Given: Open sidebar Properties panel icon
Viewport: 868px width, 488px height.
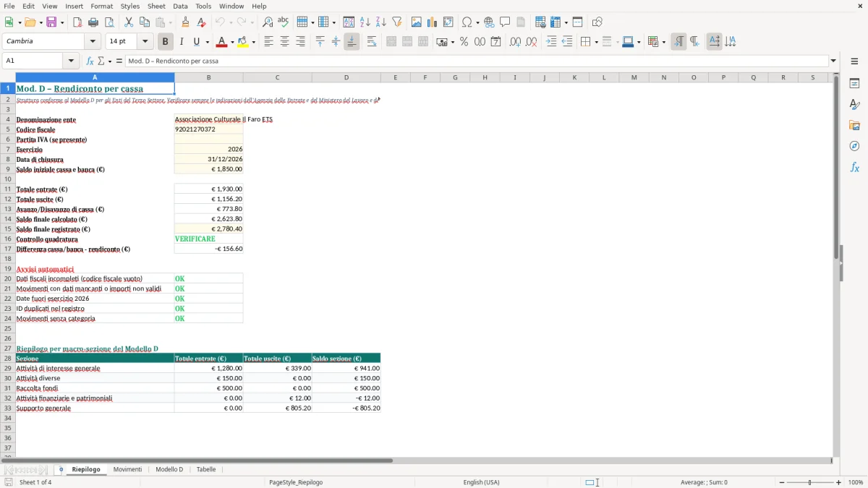Looking at the screenshot, I should (x=854, y=83).
